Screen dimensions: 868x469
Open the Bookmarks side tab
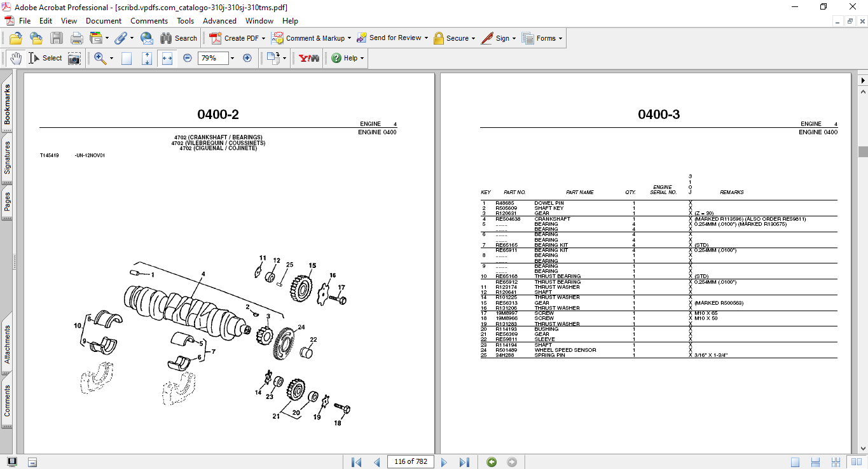[x=8, y=106]
